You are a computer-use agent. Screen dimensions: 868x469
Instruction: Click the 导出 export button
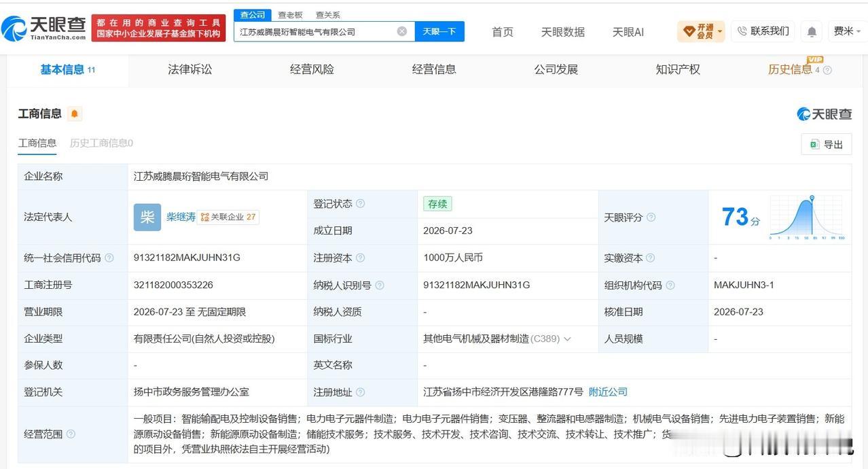827,144
